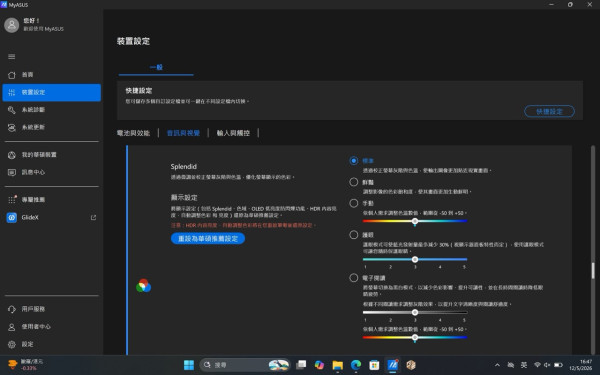Launch Microsoft Edge from the taskbar
The image size is (600, 375).
coord(356,365)
